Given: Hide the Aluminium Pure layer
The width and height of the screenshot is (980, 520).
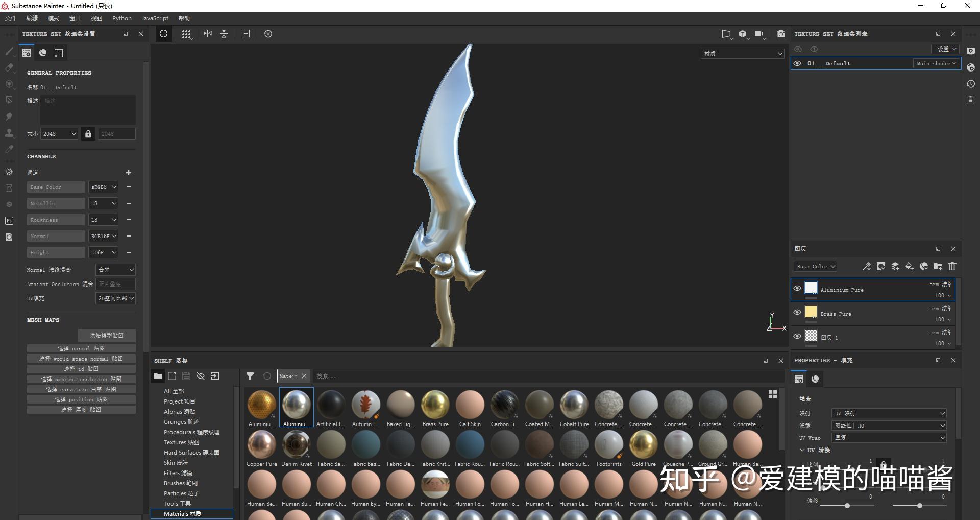Looking at the screenshot, I should (x=797, y=288).
